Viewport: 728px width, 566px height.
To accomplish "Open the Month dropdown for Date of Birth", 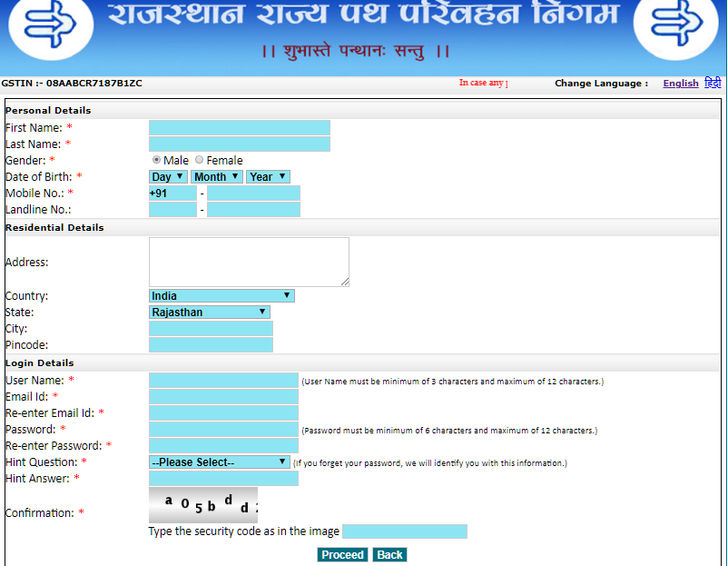I will click(x=216, y=176).
